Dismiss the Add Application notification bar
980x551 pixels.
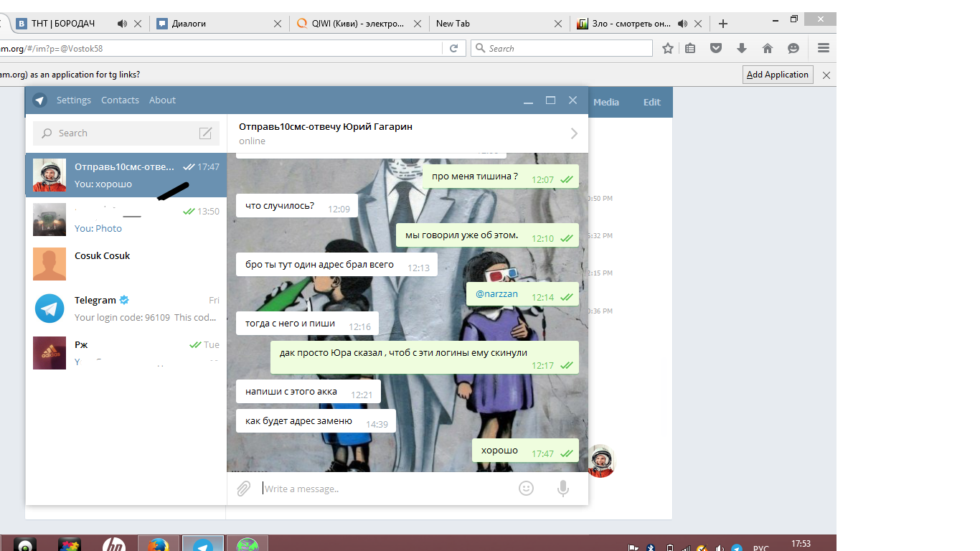coord(826,75)
